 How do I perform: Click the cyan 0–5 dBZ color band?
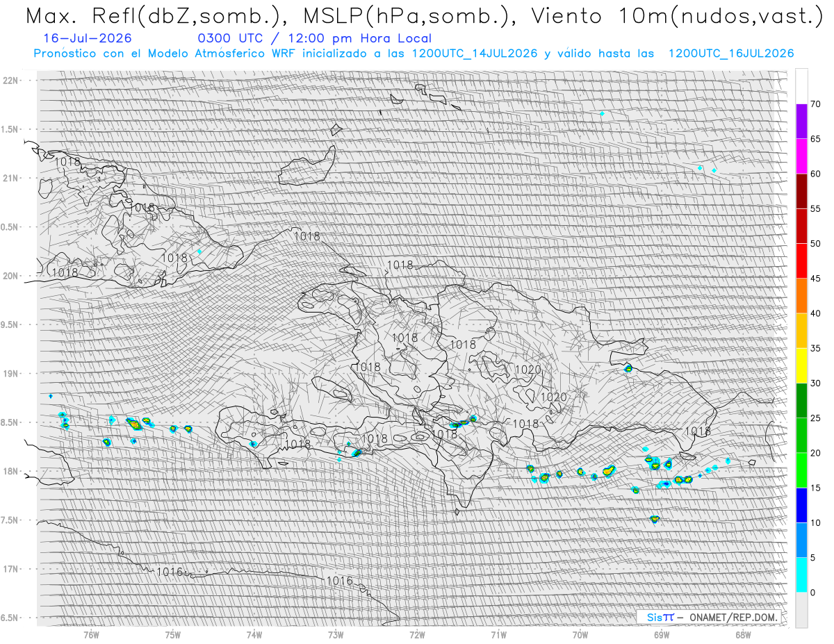(801, 575)
